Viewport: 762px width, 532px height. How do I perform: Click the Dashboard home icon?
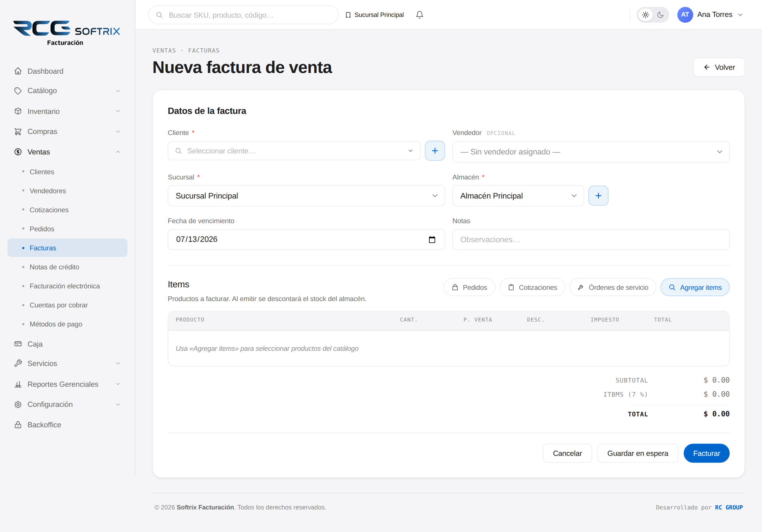(x=18, y=71)
